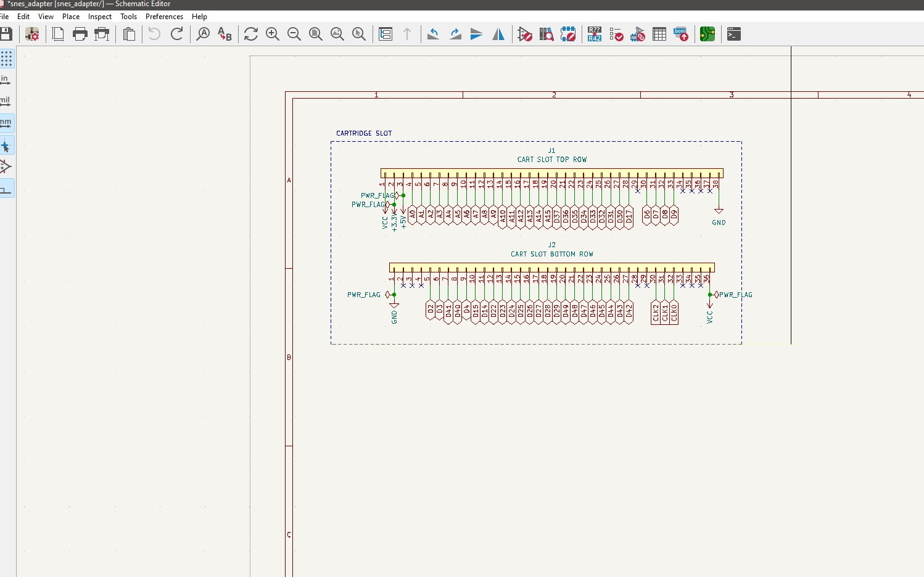Select CART SLOT TOP ROW label

(x=552, y=160)
